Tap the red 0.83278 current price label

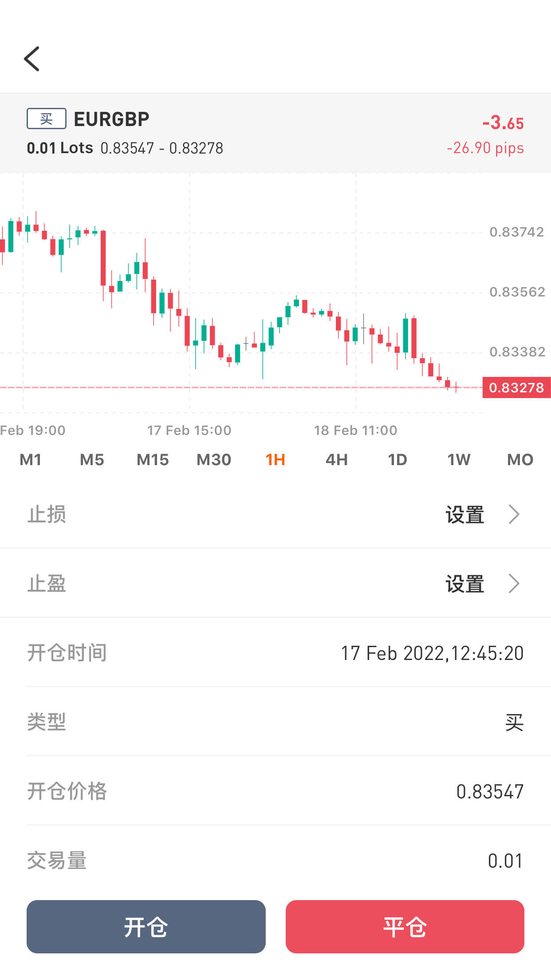click(516, 387)
